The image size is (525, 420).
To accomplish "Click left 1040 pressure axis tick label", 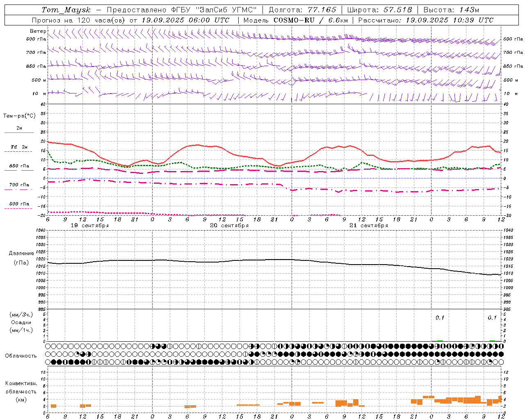I will pyautogui.click(x=41, y=230).
